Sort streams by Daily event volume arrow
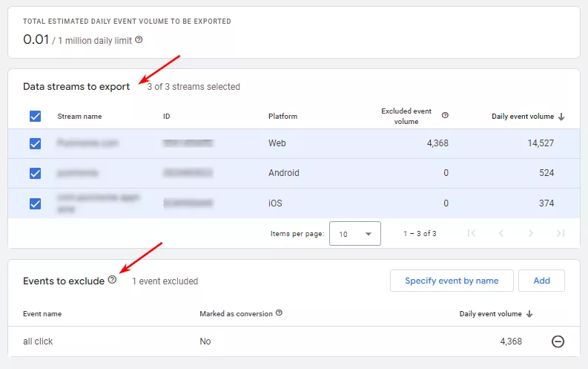588x369 pixels. coord(561,117)
